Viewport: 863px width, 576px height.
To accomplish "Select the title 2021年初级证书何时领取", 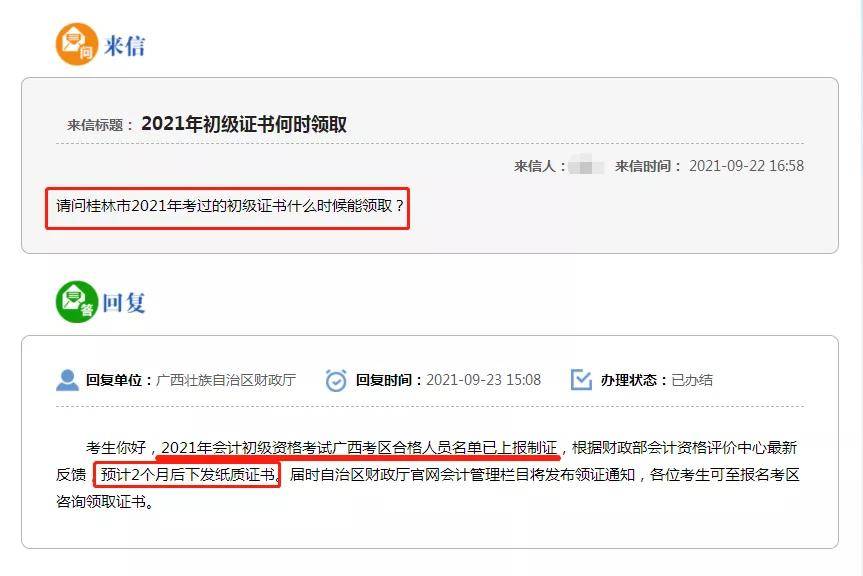I will click(x=244, y=124).
